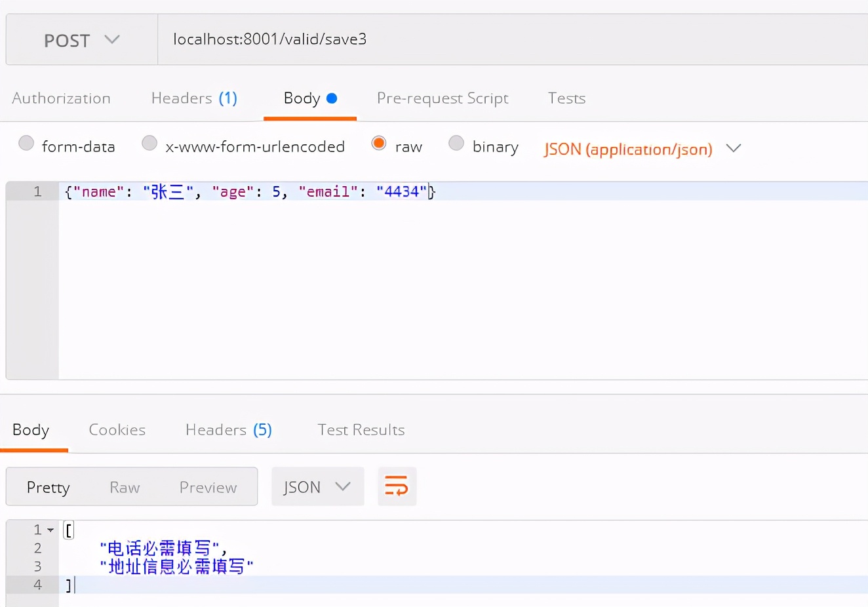The width and height of the screenshot is (868, 607).
Task: Open the response Cookies tab
Action: (x=117, y=430)
